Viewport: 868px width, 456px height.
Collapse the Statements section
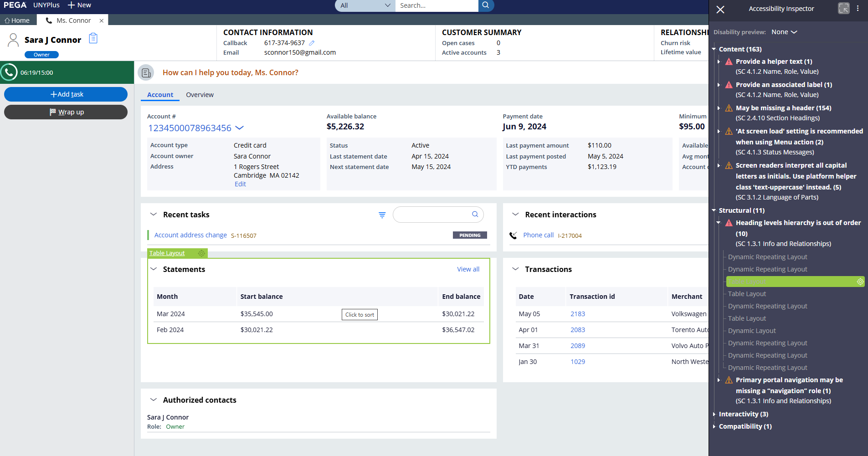(x=154, y=269)
